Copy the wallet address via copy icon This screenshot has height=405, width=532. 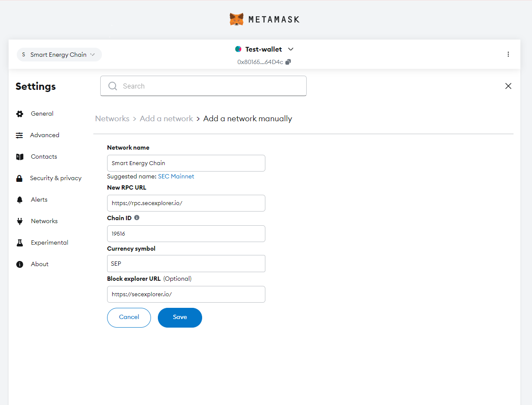[288, 62]
